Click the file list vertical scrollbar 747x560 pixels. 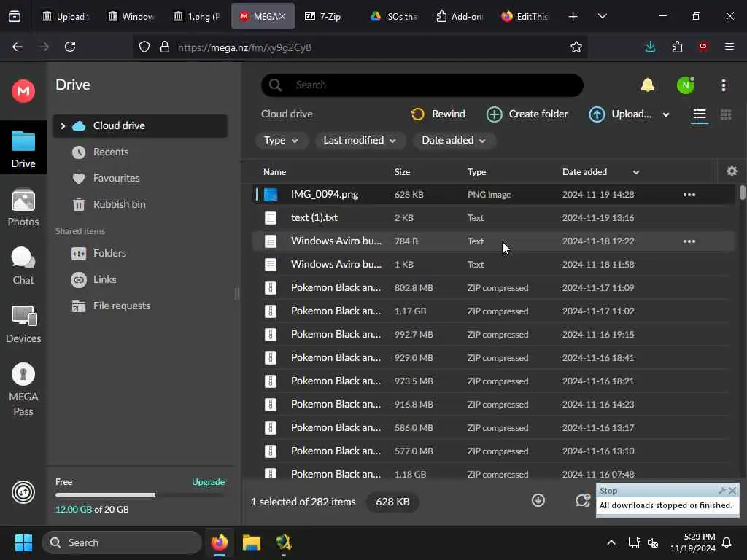pos(742,192)
